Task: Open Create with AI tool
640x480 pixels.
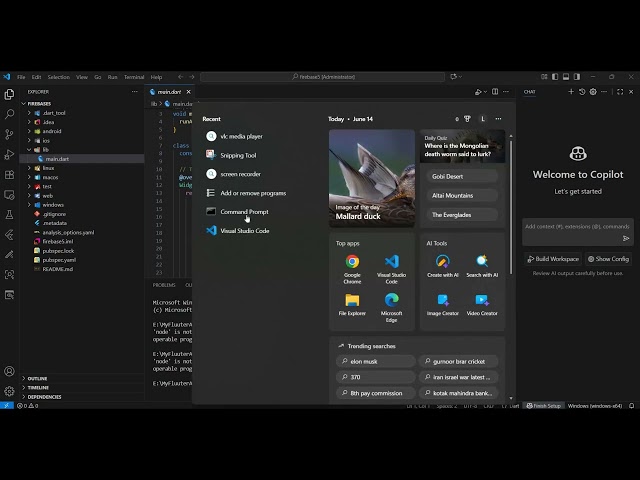Action: click(x=442, y=266)
